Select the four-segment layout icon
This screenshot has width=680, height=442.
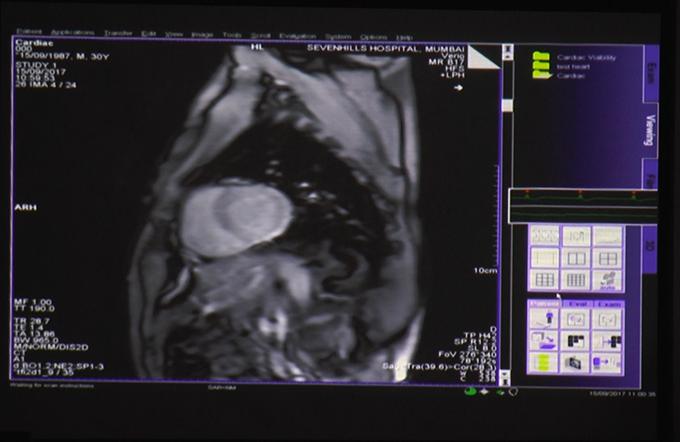point(608,259)
